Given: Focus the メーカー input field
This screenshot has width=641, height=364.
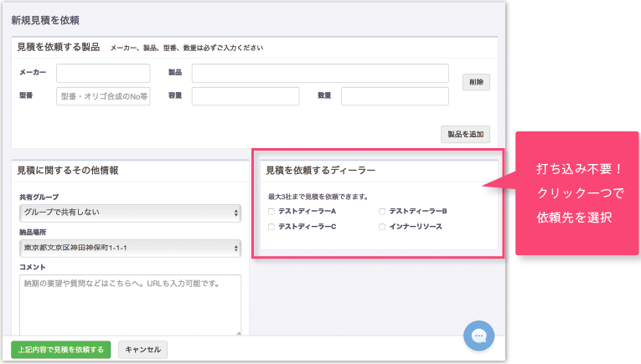Looking at the screenshot, I should (103, 73).
